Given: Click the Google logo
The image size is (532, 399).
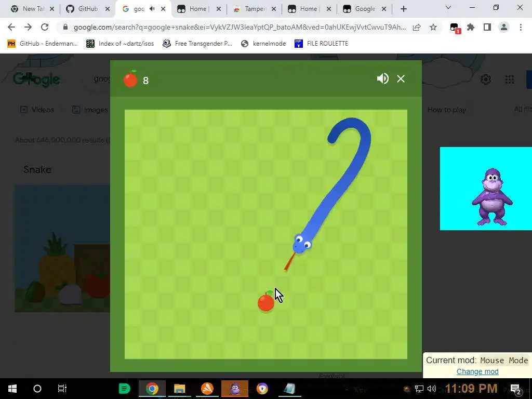Looking at the screenshot, I should [x=37, y=79].
